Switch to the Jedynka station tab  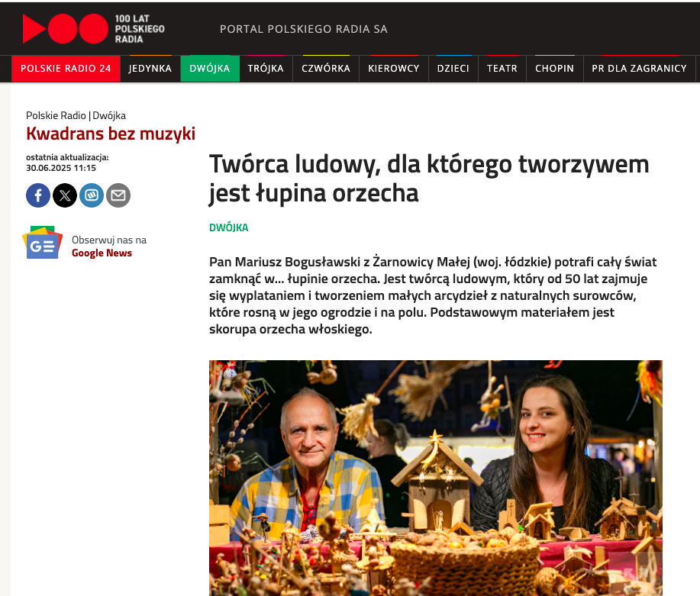click(x=150, y=69)
